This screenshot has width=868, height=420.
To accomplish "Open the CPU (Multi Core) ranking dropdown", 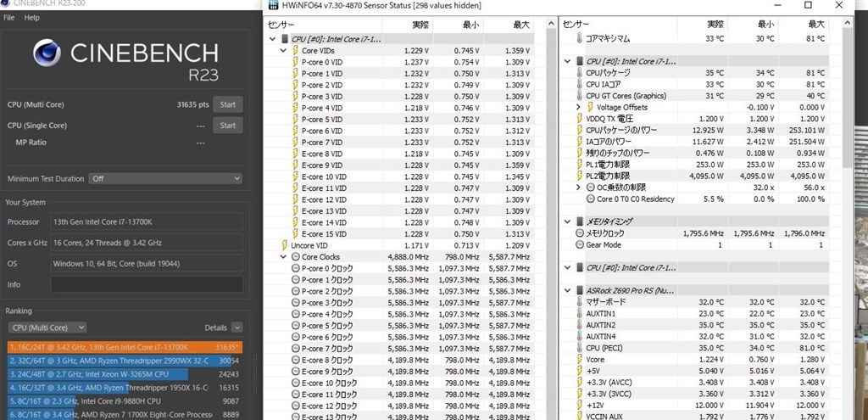I will [47, 328].
